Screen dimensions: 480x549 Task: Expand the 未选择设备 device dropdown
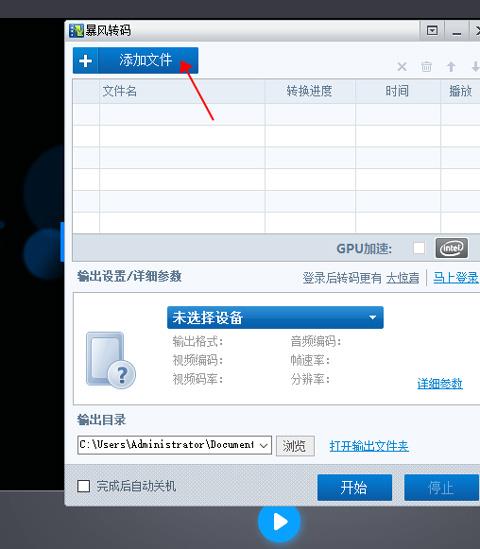coord(275,318)
